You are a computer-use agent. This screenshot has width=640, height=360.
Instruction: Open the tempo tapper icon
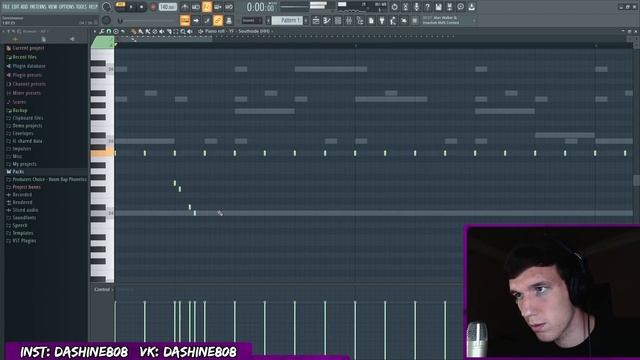393,20
